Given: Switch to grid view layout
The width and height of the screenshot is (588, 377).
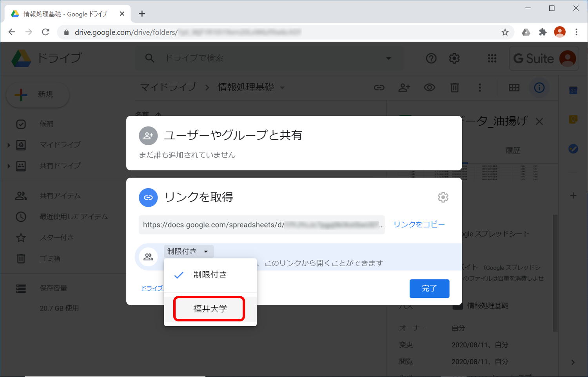Looking at the screenshot, I should (514, 88).
